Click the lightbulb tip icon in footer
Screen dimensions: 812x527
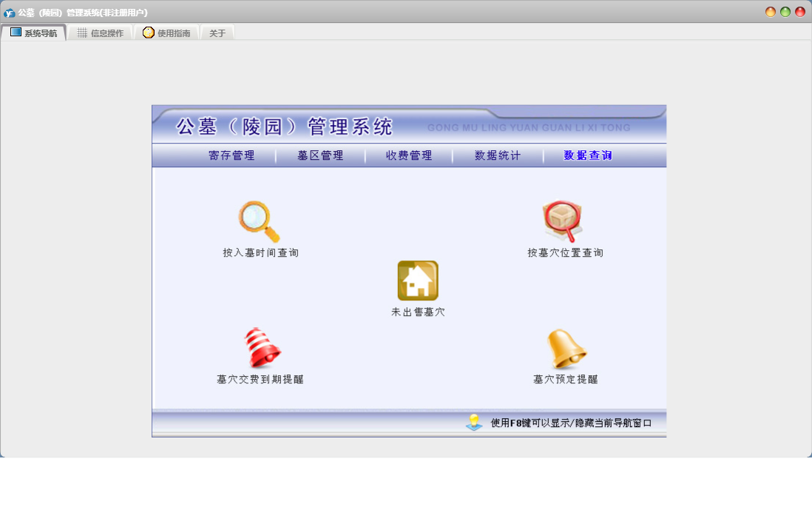(474, 423)
